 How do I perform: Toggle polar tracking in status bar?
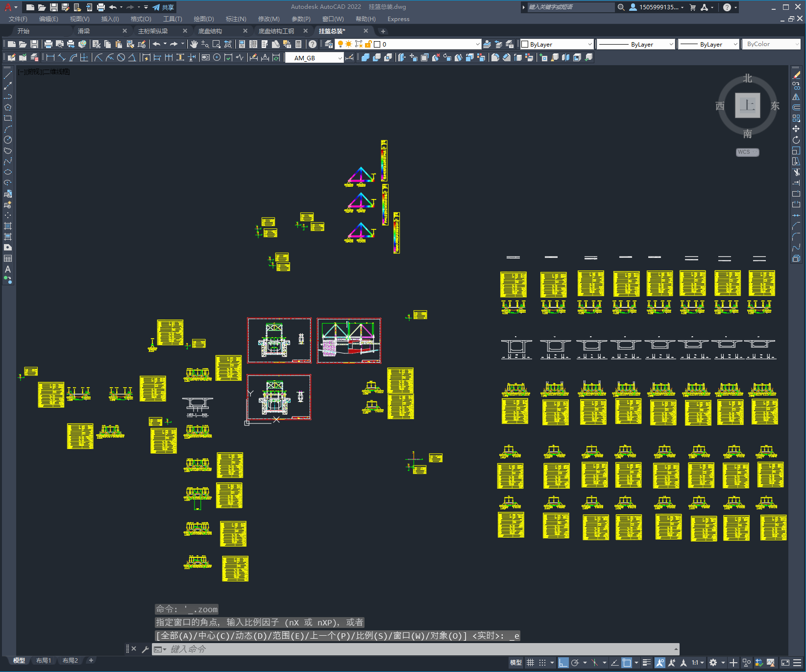pyautogui.click(x=575, y=663)
